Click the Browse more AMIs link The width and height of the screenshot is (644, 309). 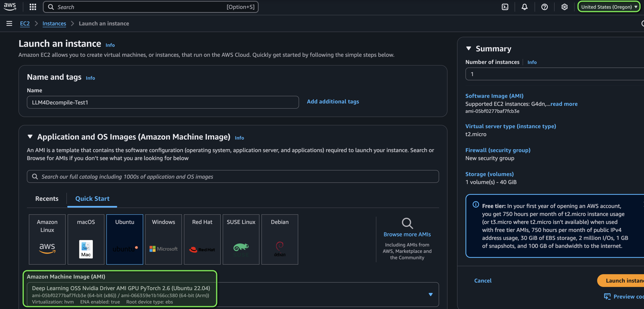pos(407,234)
